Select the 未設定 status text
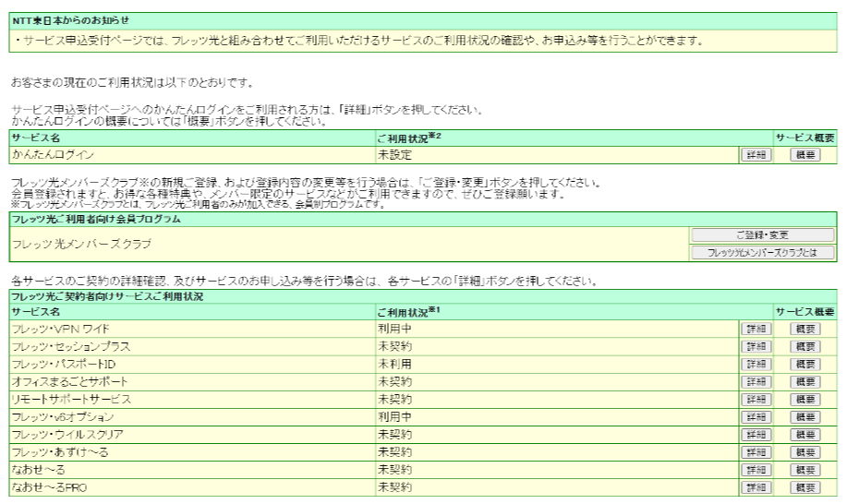 395,155
